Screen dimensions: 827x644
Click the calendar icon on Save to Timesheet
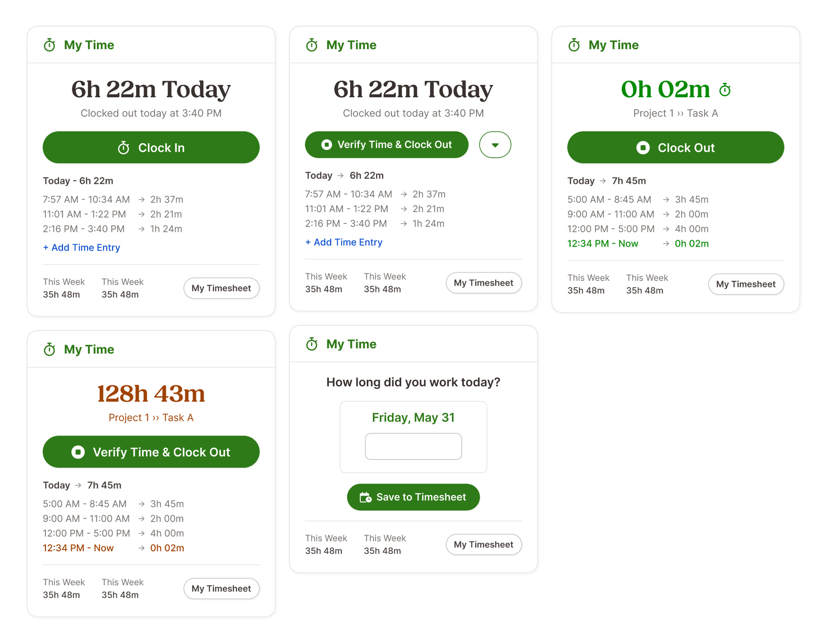(x=365, y=497)
